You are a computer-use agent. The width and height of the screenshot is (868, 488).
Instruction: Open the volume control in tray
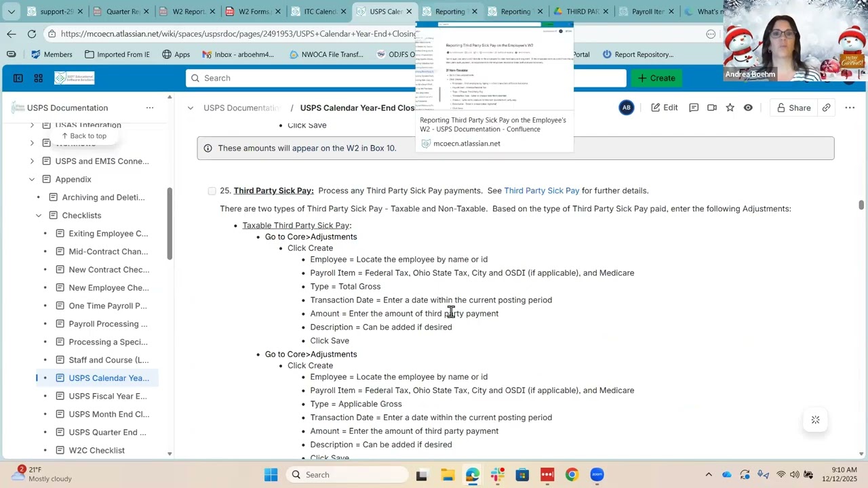794,474
